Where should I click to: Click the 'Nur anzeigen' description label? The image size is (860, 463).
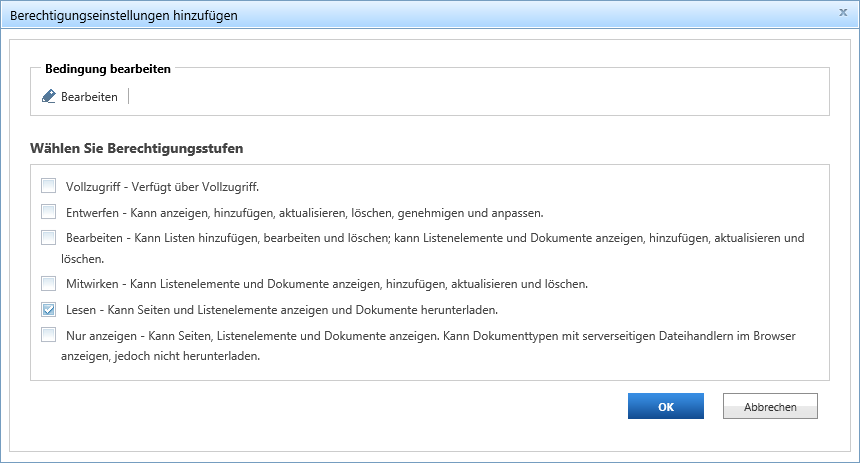(428, 346)
